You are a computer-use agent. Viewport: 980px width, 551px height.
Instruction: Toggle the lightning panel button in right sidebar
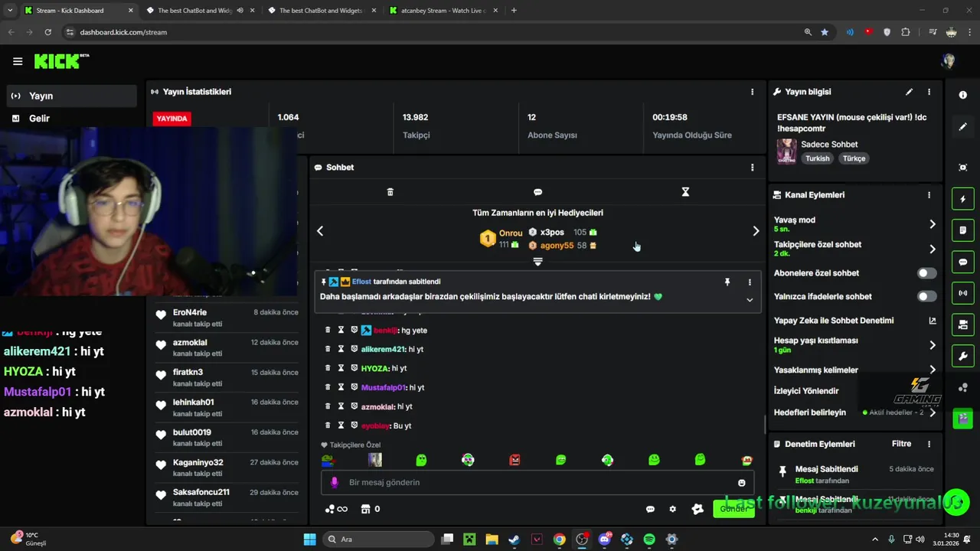962,199
